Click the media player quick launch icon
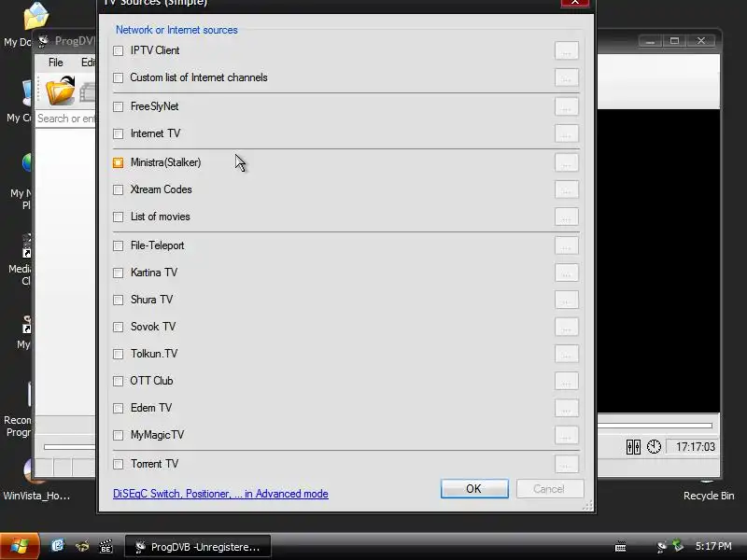The height and width of the screenshot is (560, 747). 82,546
